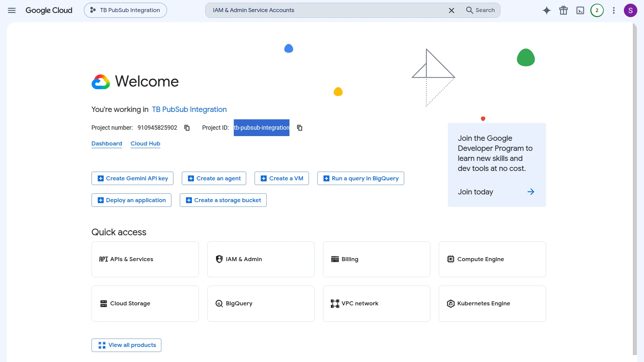
Task: Open the BigQuery quick access card
Action: 261,304
